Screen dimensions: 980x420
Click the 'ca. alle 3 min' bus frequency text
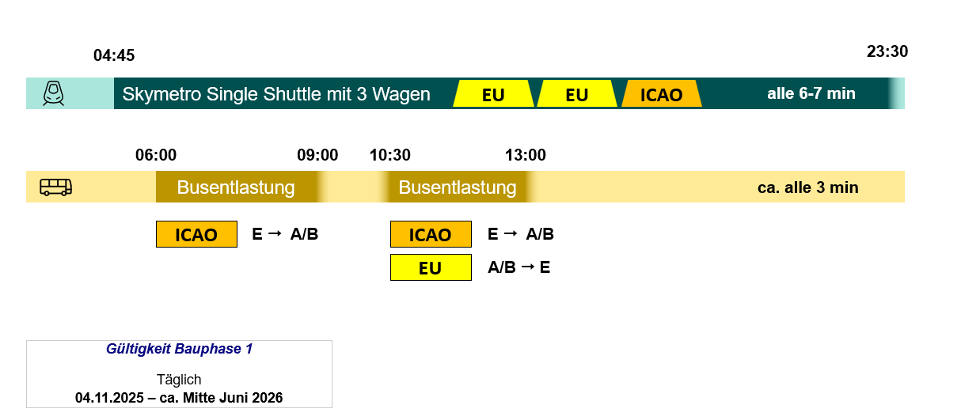coord(807,187)
